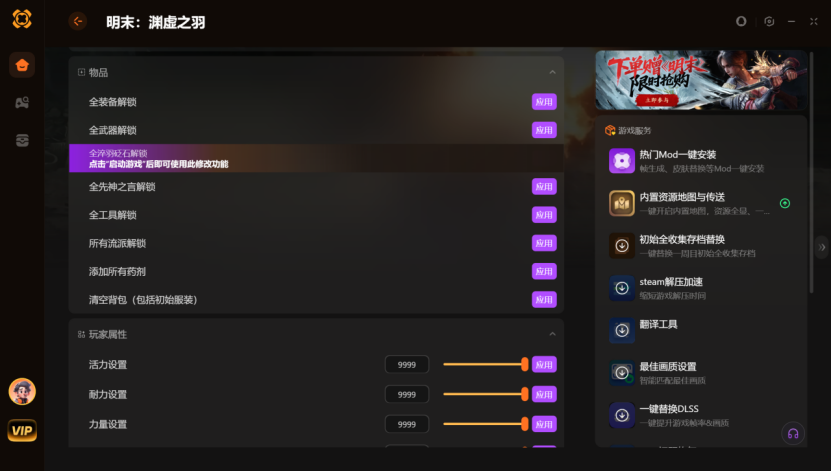Select the highlighted 全淬羽砭石解锁 row
Image resolution: width=831 pixels, height=471 pixels.
point(316,158)
